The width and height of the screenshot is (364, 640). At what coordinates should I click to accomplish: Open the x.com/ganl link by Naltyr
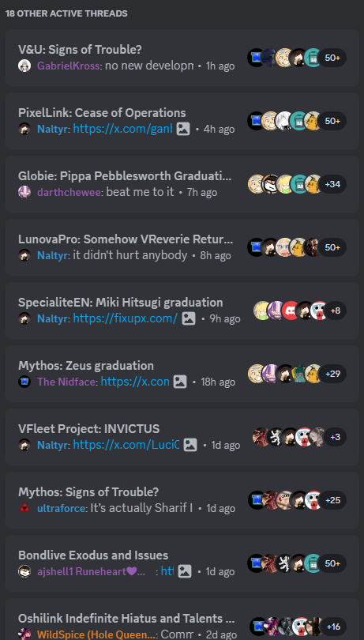click(x=122, y=129)
